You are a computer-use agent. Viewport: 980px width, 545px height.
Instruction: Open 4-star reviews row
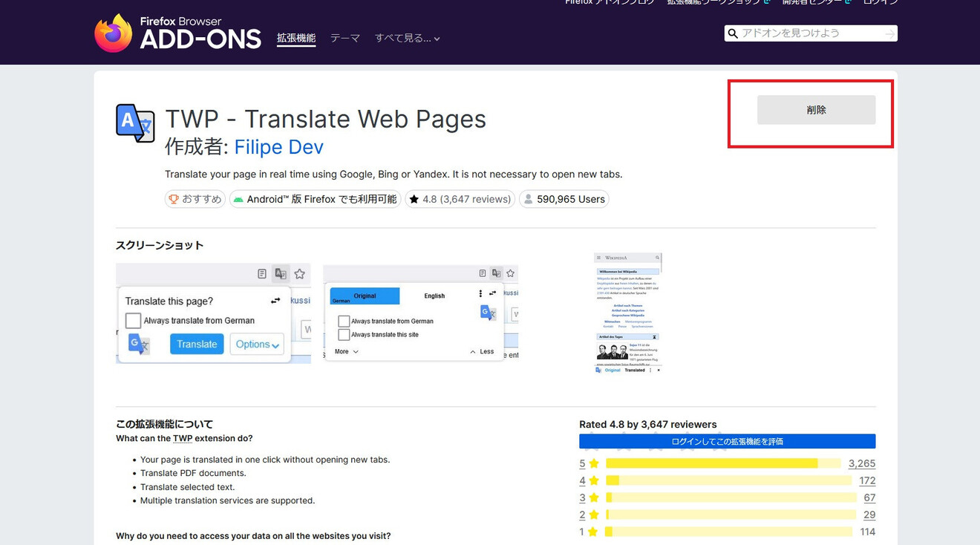727,480
